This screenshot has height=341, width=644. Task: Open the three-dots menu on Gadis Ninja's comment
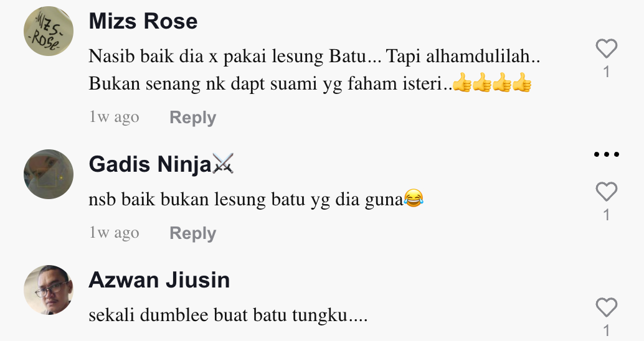pyautogui.click(x=606, y=155)
